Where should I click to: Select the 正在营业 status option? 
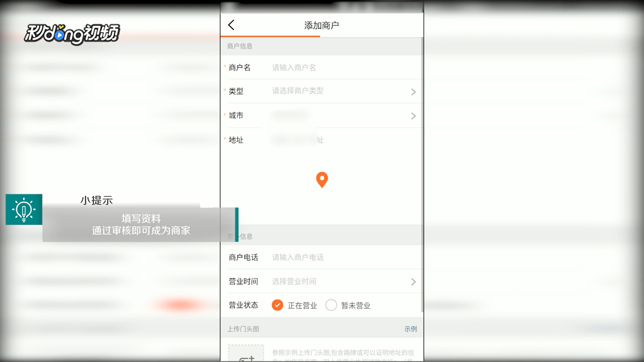(293, 305)
